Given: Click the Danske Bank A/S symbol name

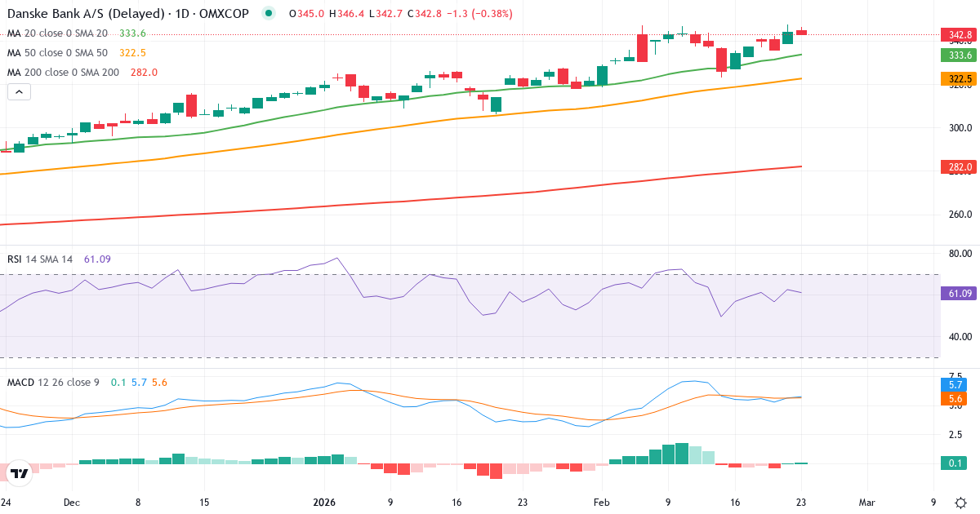Looking at the screenshot, I should tap(82, 13).
